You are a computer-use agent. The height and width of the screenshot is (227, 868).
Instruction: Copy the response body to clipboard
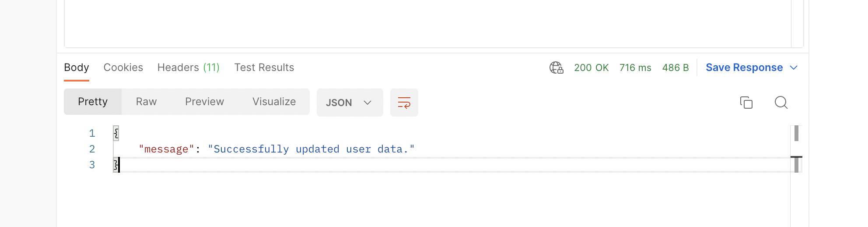click(x=746, y=103)
